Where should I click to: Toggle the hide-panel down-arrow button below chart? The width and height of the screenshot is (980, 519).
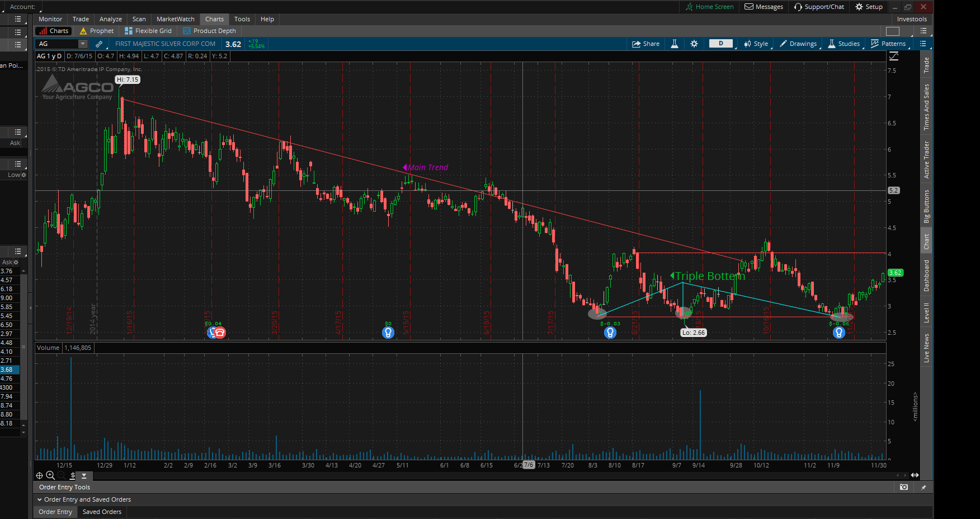point(84,475)
